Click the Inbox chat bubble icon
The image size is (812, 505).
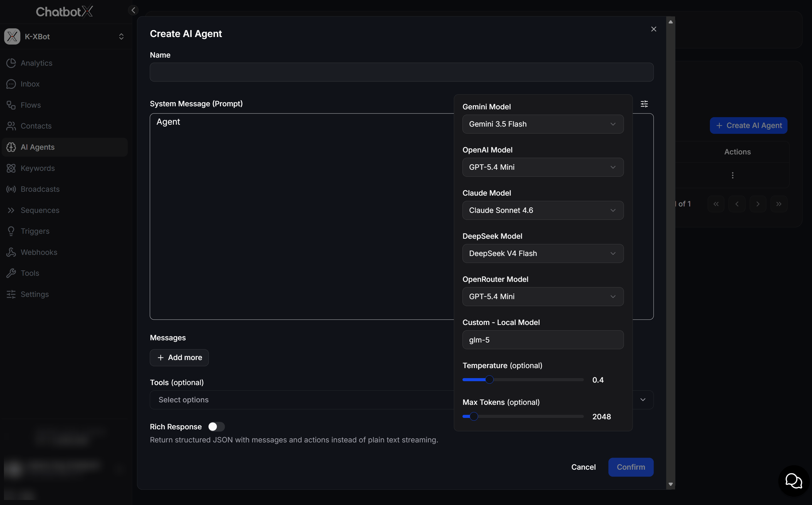point(11,84)
